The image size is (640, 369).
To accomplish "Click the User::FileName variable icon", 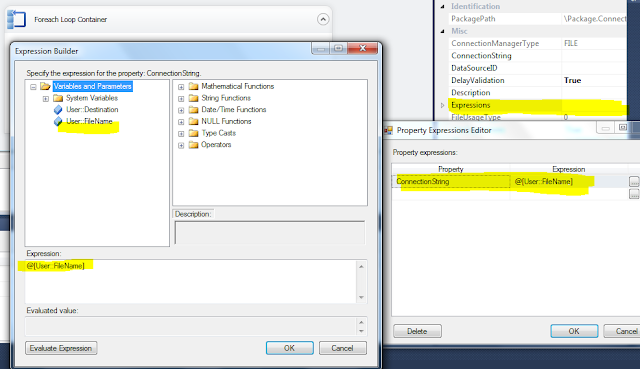I will (x=58, y=121).
